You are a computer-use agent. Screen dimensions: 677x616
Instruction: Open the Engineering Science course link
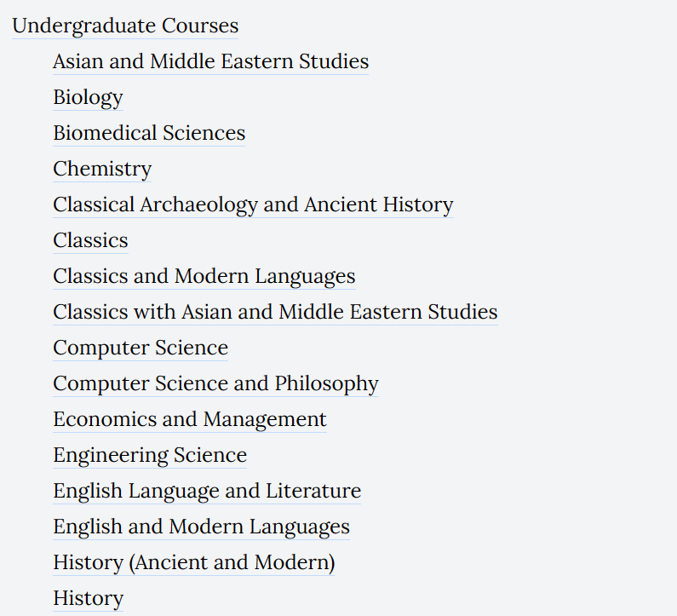[x=150, y=455]
